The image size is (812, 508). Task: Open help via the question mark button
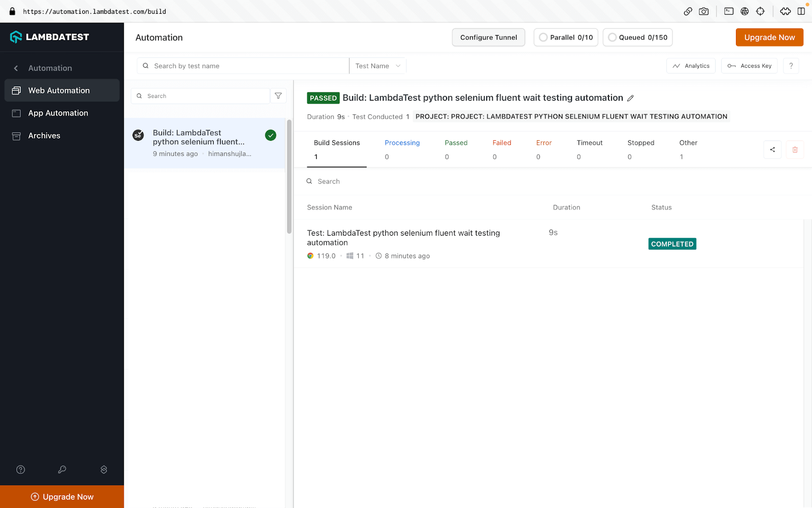pyautogui.click(x=791, y=66)
